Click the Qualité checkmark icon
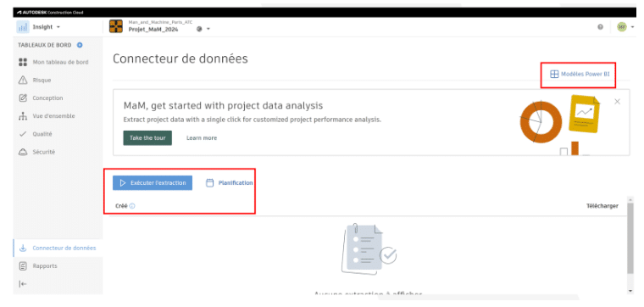Viewport: 644px width, 307px height. (23, 134)
